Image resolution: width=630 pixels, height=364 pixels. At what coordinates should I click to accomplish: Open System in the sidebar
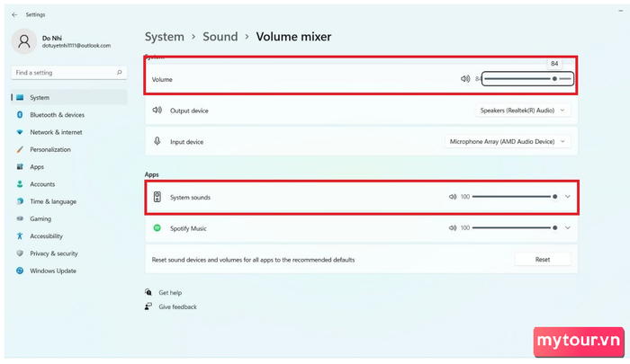pyautogui.click(x=69, y=98)
